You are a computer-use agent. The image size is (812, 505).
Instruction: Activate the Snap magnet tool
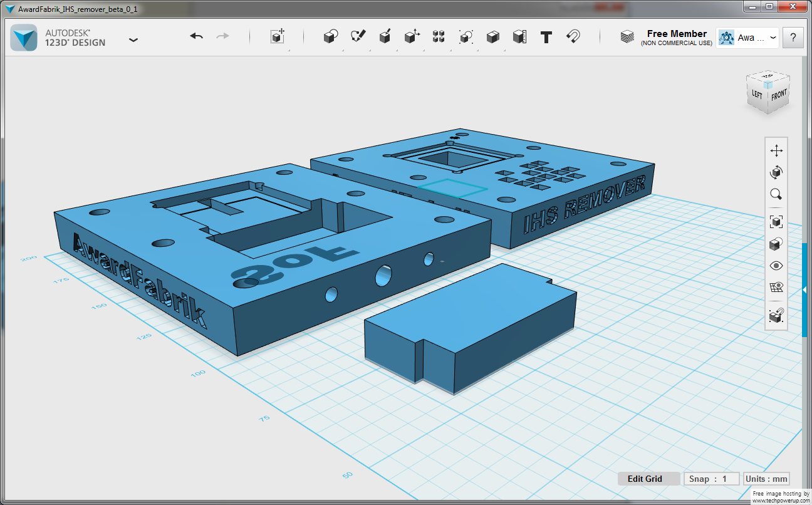(573, 37)
